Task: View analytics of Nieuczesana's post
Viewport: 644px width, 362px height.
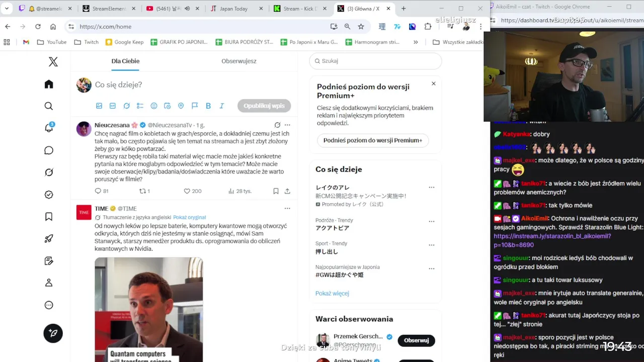Action: pyautogui.click(x=239, y=191)
